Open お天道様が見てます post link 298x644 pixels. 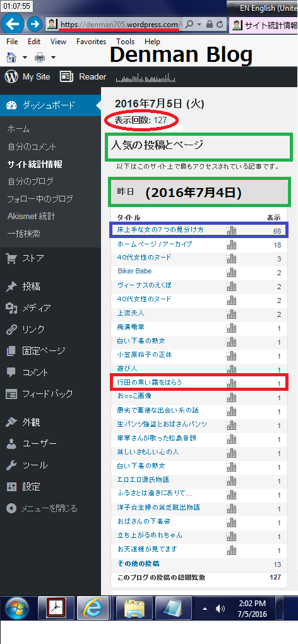[x=147, y=549]
